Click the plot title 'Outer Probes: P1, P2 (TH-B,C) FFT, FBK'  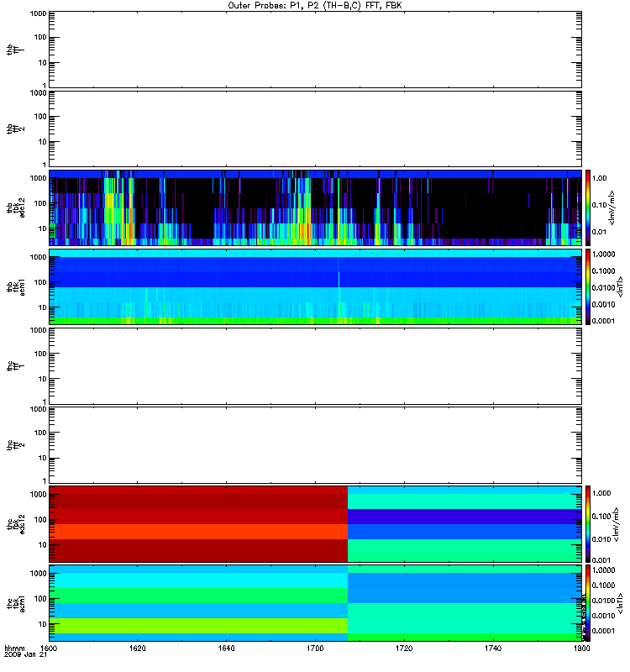click(x=315, y=6)
